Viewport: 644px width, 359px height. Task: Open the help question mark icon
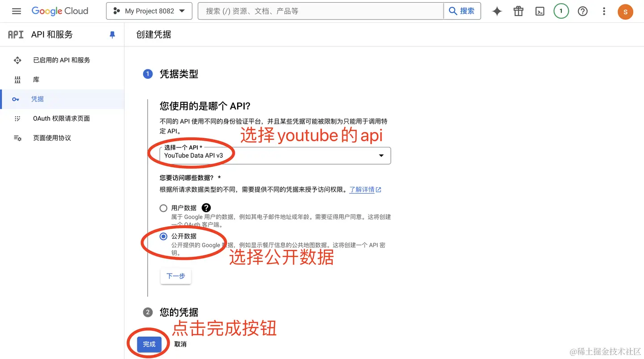[583, 11]
